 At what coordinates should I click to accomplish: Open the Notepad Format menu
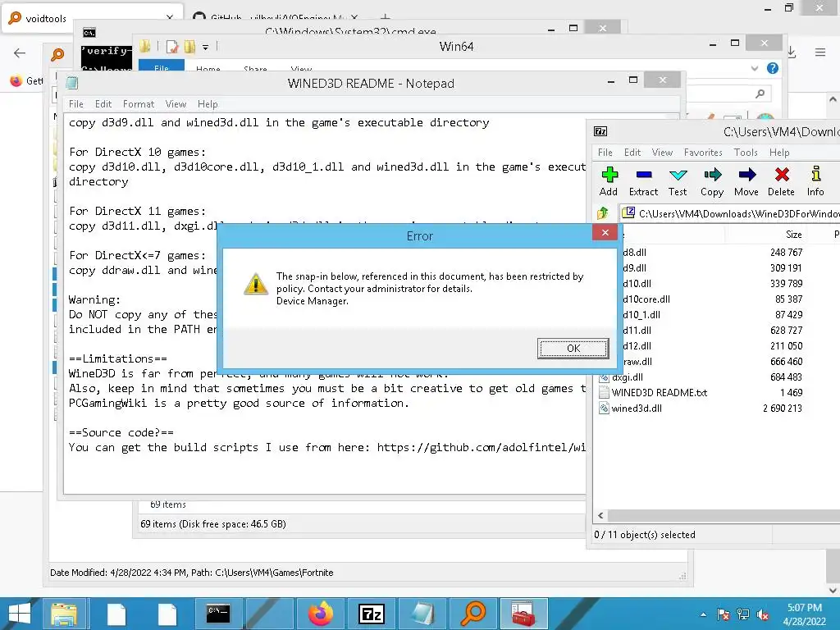(x=138, y=104)
